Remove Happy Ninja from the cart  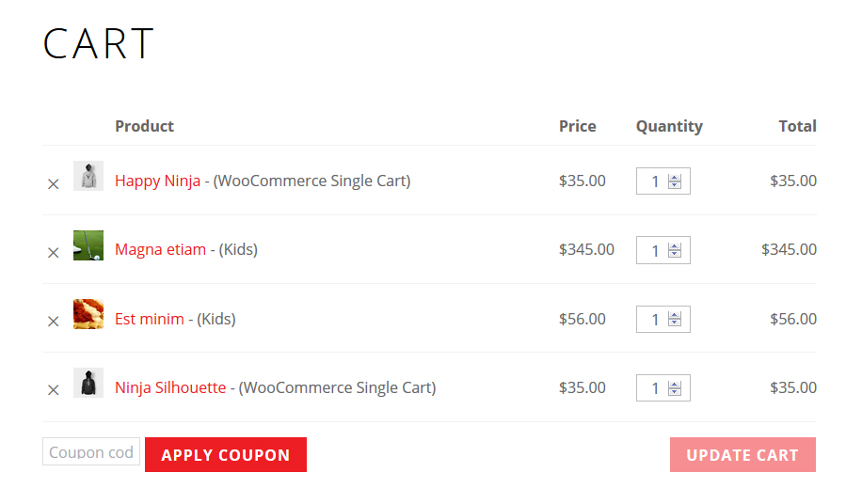click(54, 184)
